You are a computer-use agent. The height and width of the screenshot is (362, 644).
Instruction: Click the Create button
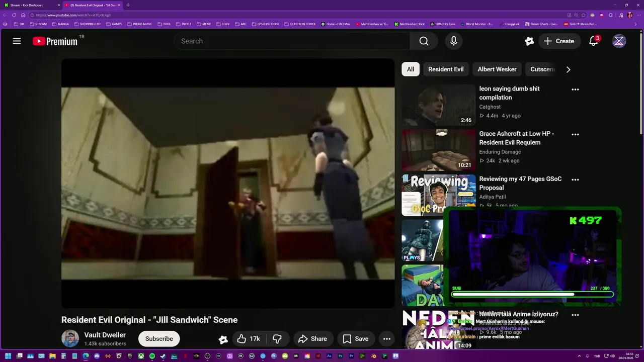pos(559,41)
